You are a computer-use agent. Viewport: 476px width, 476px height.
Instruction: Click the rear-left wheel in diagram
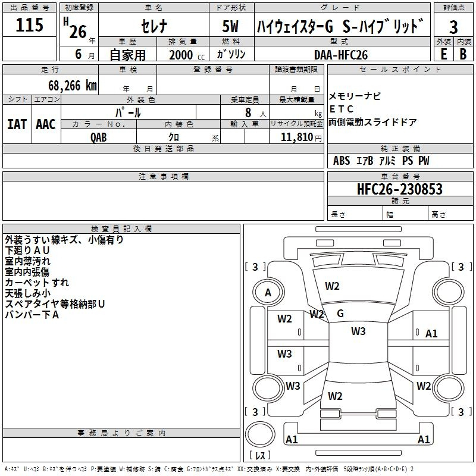(268, 388)
